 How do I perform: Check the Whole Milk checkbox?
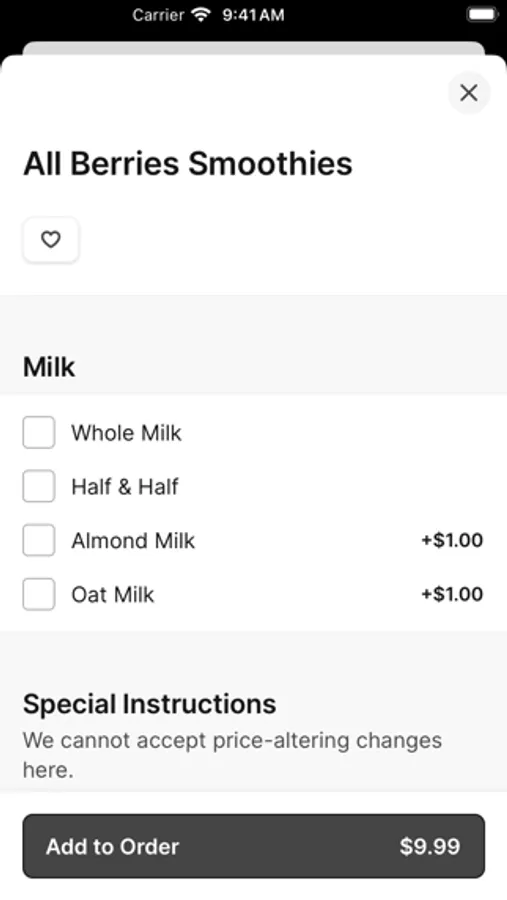click(39, 432)
